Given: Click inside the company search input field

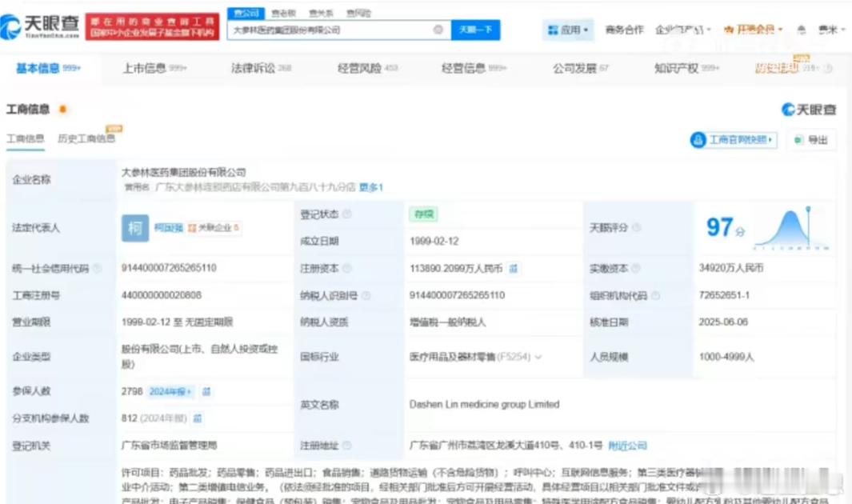Looking at the screenshot, I should coord(336,30).
